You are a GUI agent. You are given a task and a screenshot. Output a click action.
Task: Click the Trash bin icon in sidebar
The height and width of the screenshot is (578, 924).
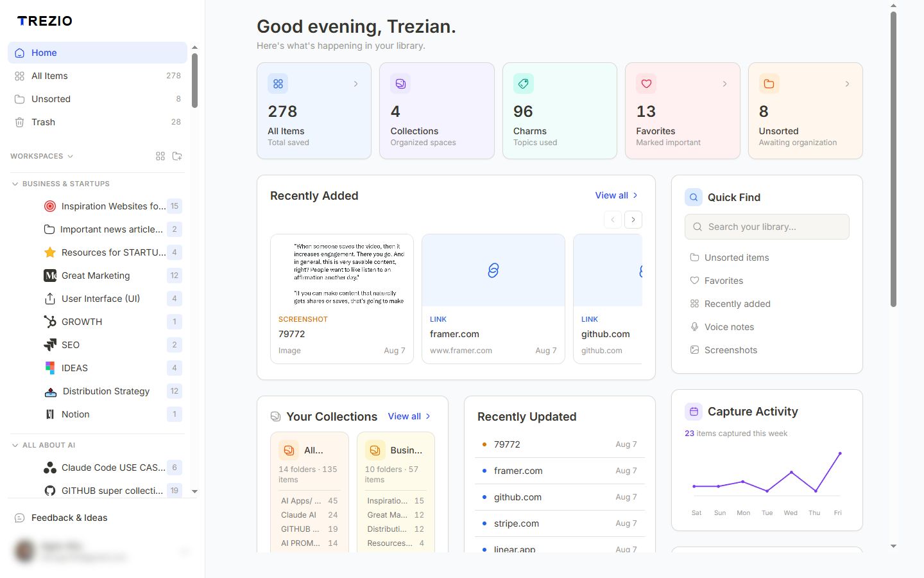click(19, 122)
